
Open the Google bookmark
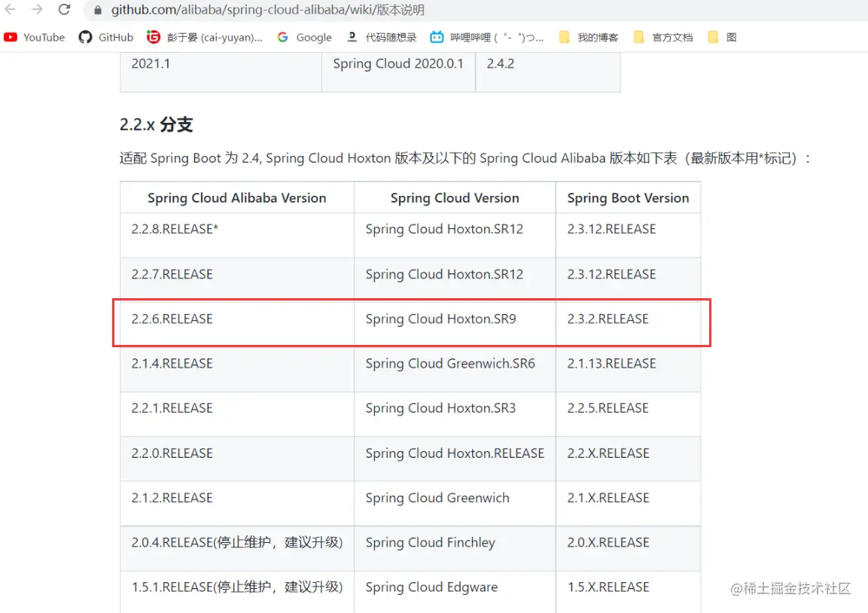coord(304,37)
